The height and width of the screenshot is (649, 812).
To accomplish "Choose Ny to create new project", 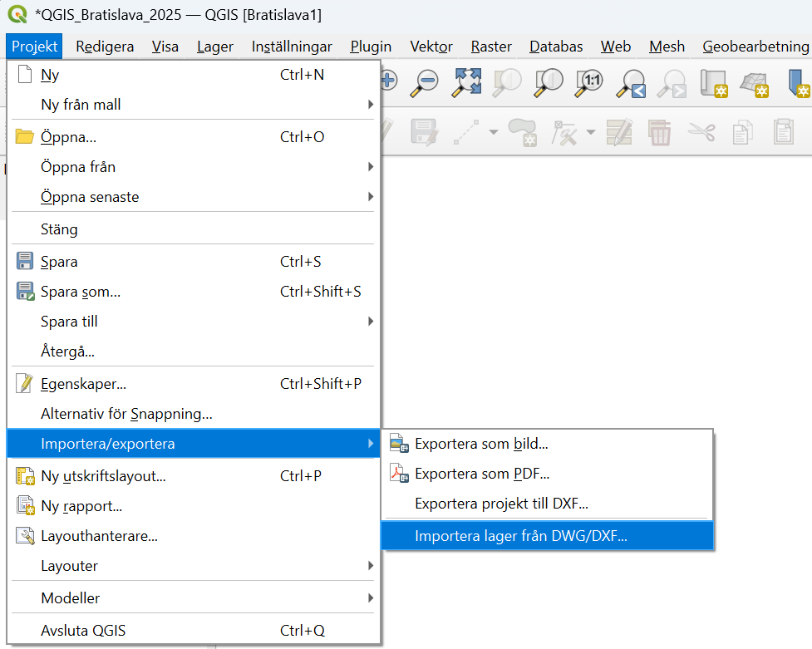I will pos(194,75).
